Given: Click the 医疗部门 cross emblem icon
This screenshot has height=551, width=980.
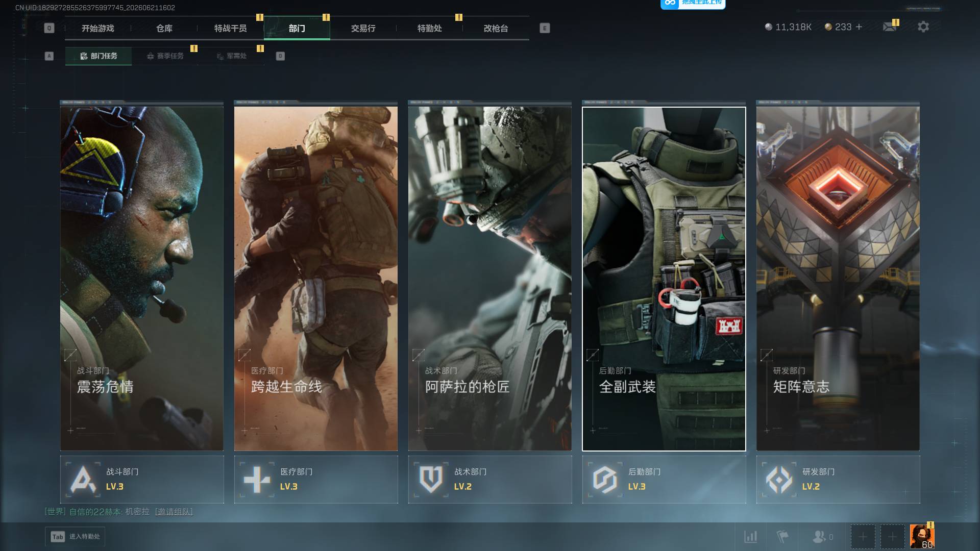Looking at the screenshot, I should [x=257, y=480].
